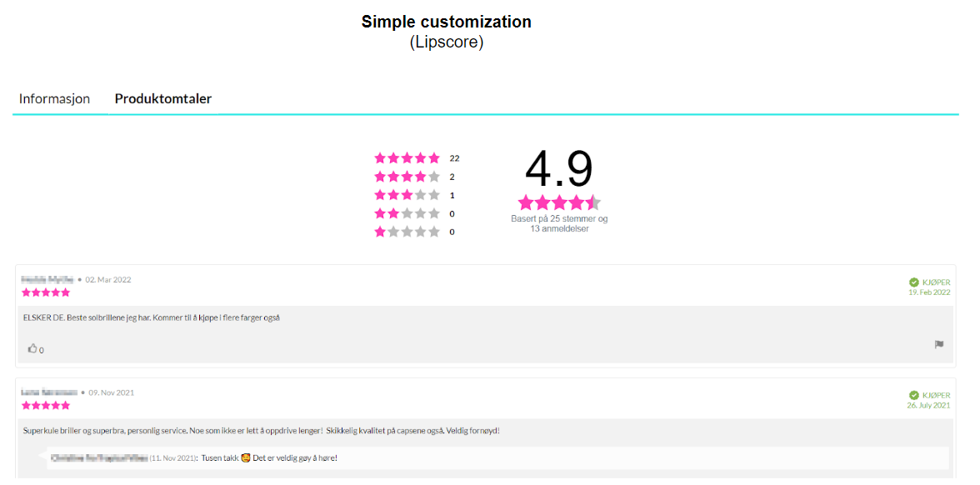Viewport: 980px width, 485px height.
Task: Filter reviews by the five-star row
Action: (407, 158)
